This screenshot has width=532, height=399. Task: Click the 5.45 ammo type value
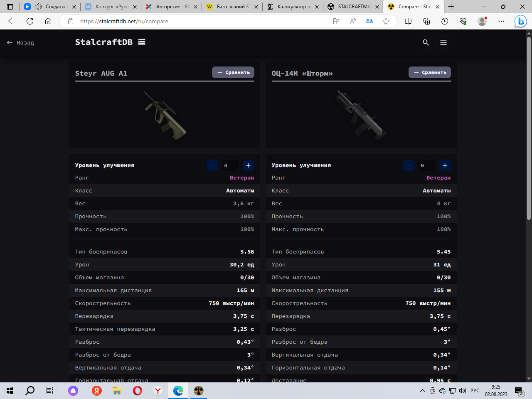point(443,252)
